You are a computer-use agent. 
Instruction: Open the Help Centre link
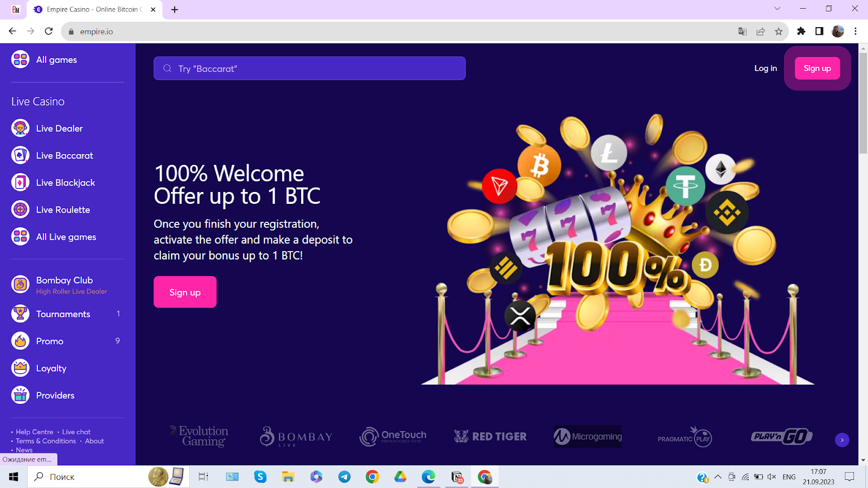35,432
